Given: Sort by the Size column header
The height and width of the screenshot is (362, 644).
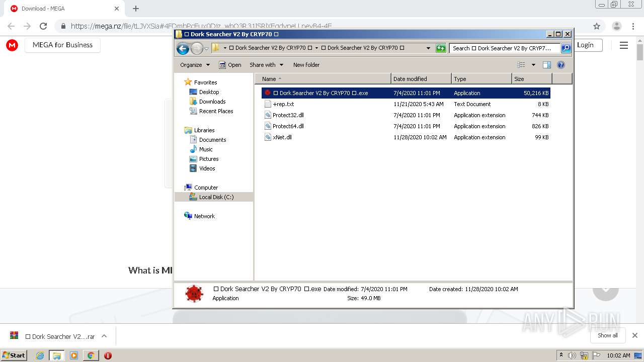Looking at the screenshot, I should pyautogui.click(x=532, y=79).
